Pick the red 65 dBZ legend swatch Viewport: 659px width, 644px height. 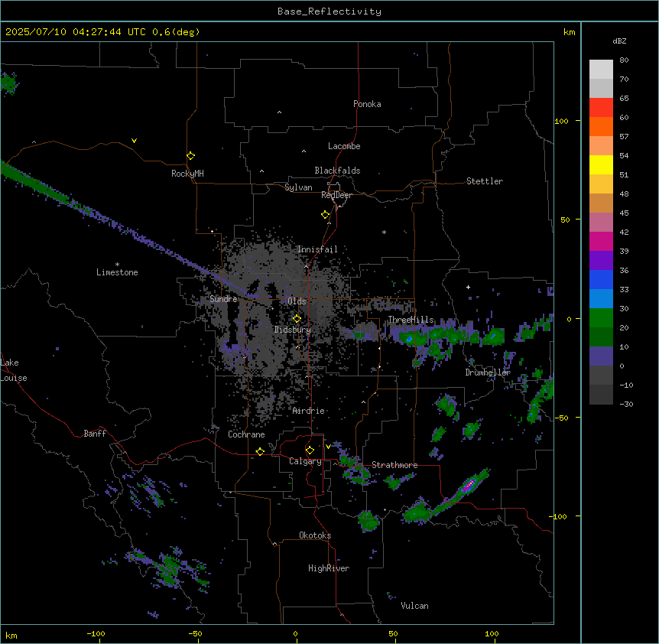pos(601,107)
